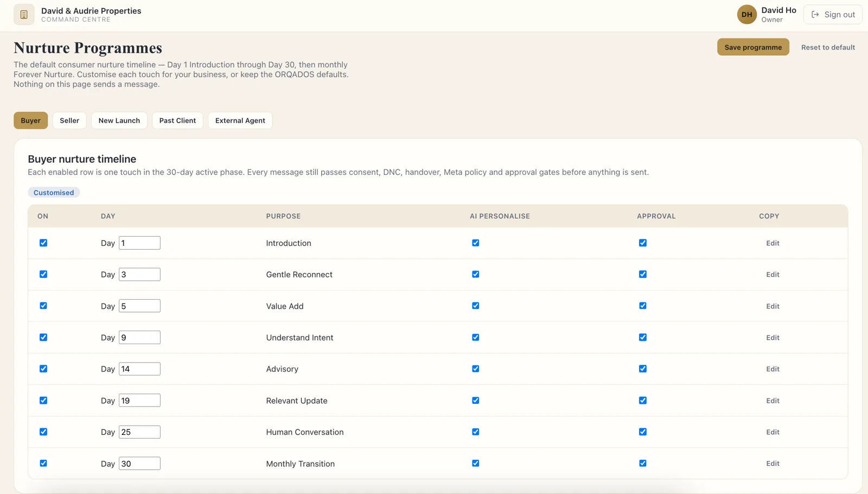Uncheck Approval for Human Conversation

[643, 432]
